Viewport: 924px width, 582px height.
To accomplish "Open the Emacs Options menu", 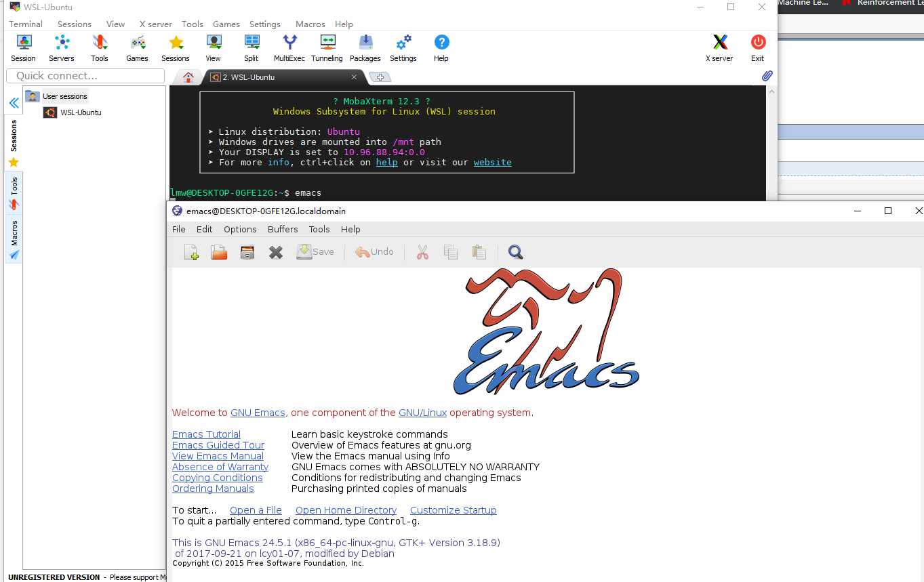I will (x=240, y=229).
